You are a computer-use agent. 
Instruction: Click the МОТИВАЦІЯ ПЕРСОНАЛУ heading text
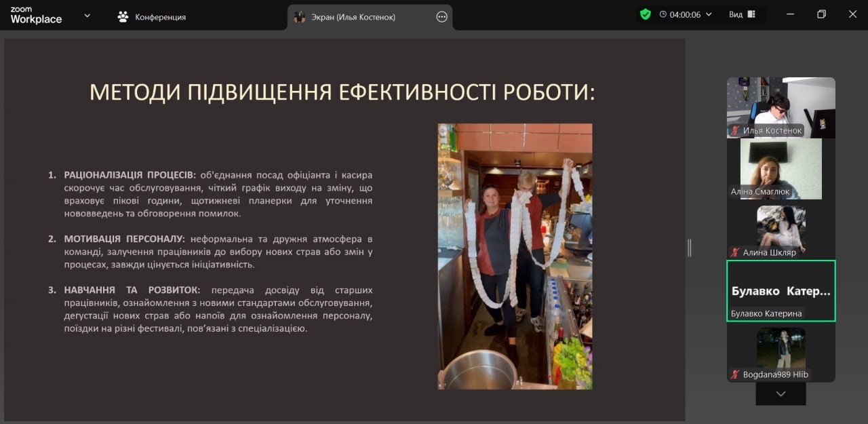[x=124, y=239]
